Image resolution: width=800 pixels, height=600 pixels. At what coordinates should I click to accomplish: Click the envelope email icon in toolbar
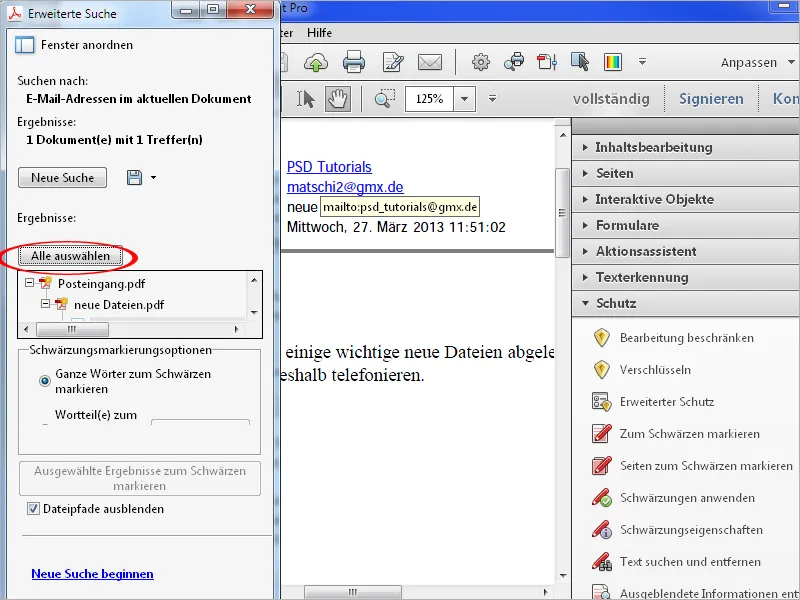[x=430, y=62]
